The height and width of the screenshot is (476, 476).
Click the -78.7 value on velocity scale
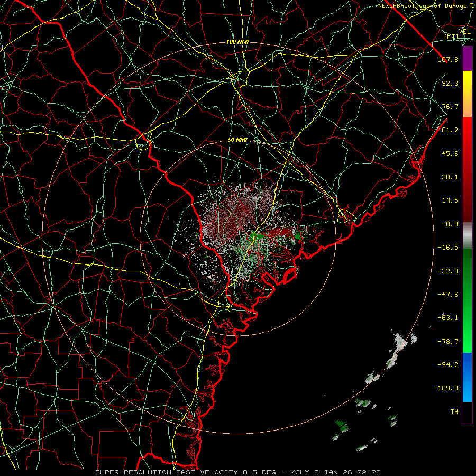[x=448, y=342]
